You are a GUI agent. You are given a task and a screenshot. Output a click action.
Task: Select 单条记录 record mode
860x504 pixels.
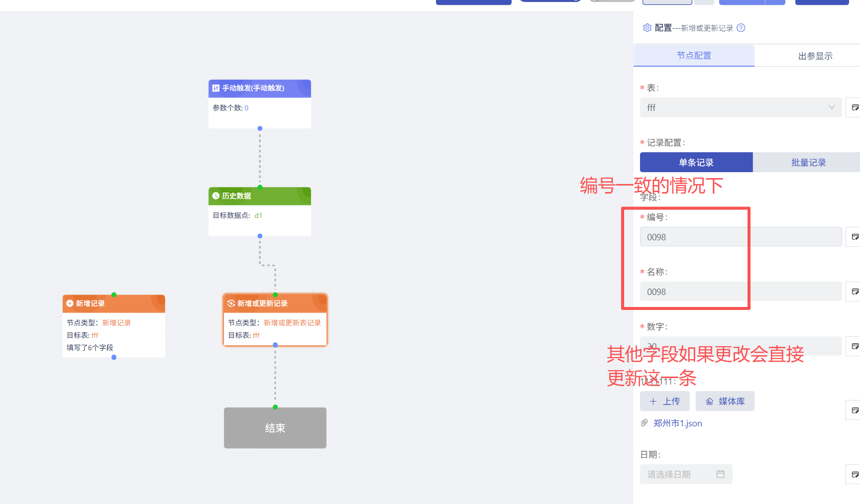pos(696,163)
